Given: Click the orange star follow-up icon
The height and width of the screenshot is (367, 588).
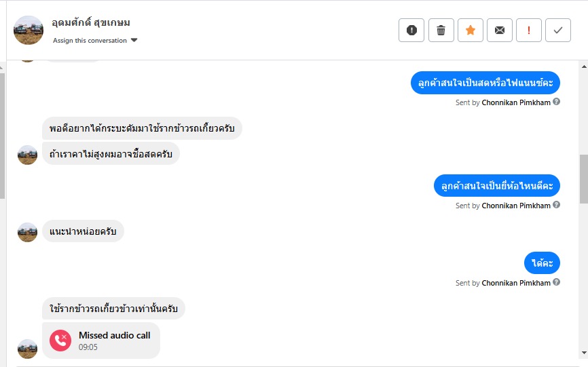Looking at the screenshot, I should (471, 30).
